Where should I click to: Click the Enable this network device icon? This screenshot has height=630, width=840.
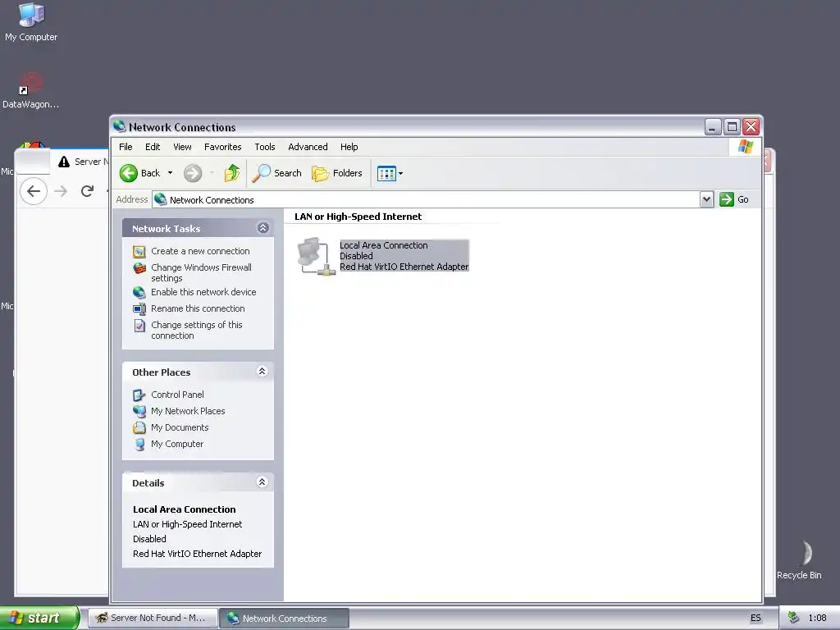139,293
